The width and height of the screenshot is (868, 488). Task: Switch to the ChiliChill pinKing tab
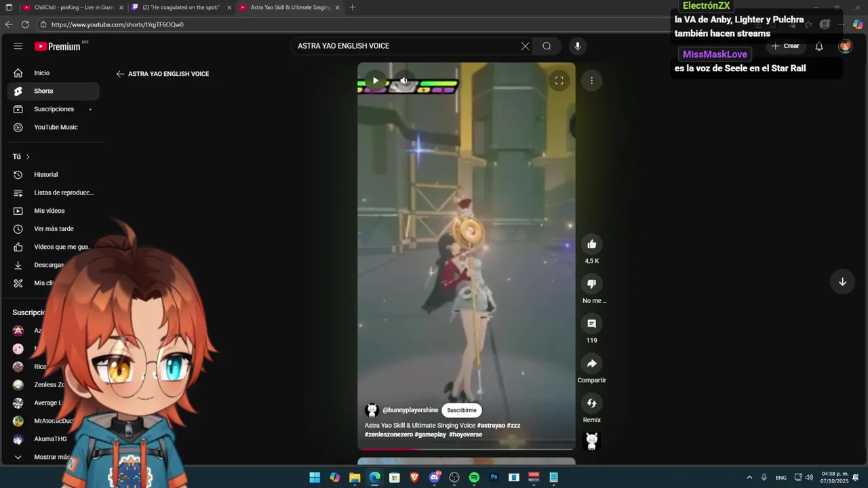point(72,7)
